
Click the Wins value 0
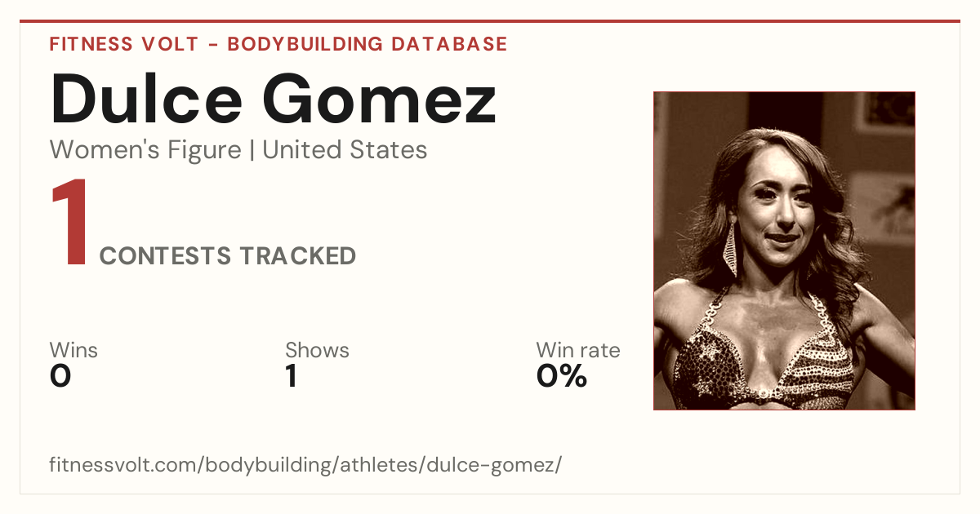60,376
